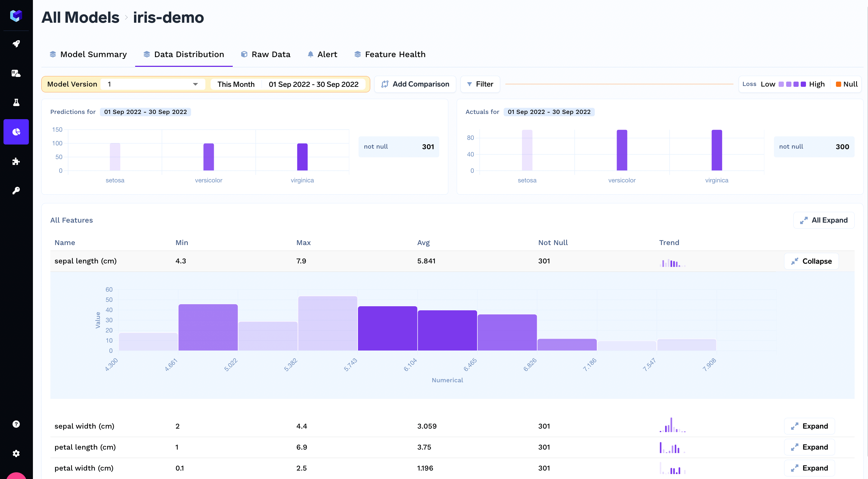
Task: Click the help question mark icon
Action: [16, 424]
